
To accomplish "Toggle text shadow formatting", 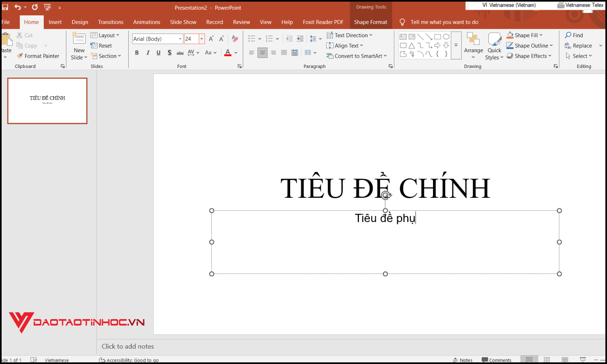I will tap(169, 53).
